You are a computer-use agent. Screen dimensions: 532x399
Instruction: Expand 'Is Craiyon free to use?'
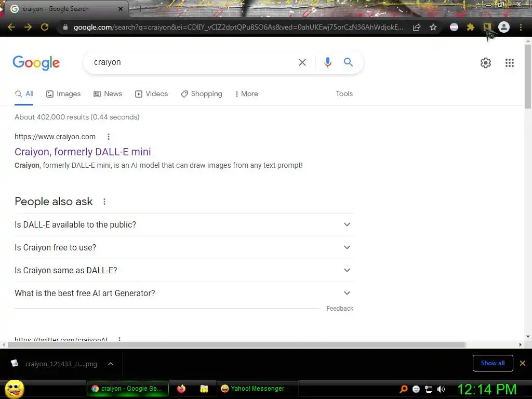[x=184, y=247]
